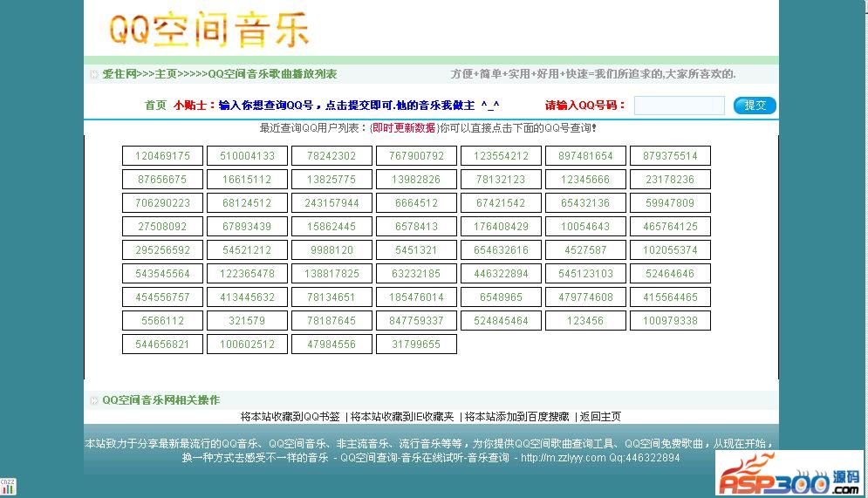Click QQ number 138817825
The height and width of the screenshot is (498, 868).
pos(332,274)
